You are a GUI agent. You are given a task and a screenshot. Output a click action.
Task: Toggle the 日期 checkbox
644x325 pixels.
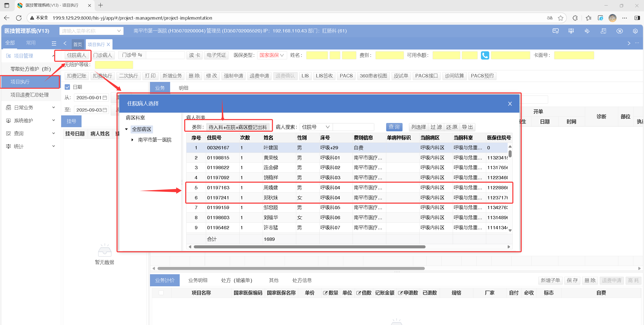pos(67,87)
